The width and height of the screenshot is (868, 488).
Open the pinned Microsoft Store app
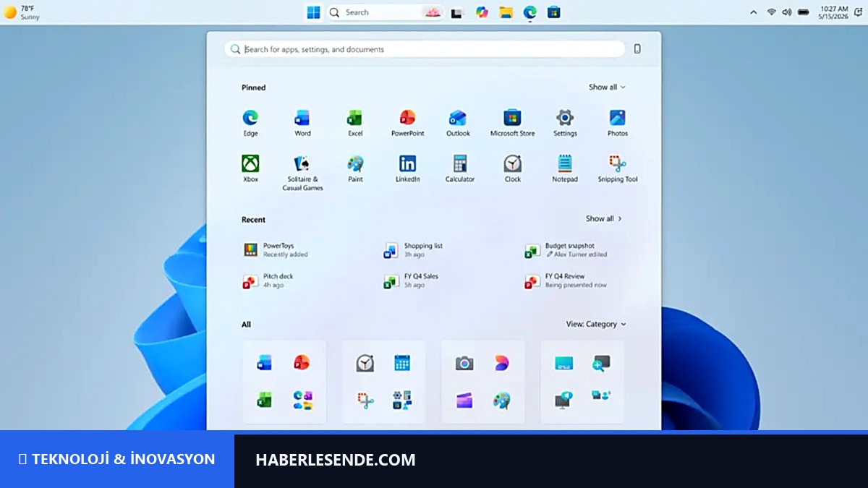click(x=512, y=122)
